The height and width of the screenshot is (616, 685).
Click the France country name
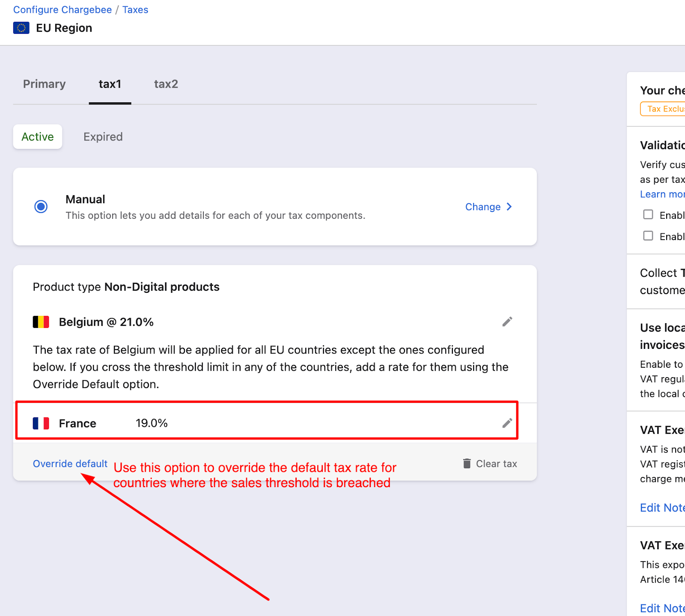[77, 423]
